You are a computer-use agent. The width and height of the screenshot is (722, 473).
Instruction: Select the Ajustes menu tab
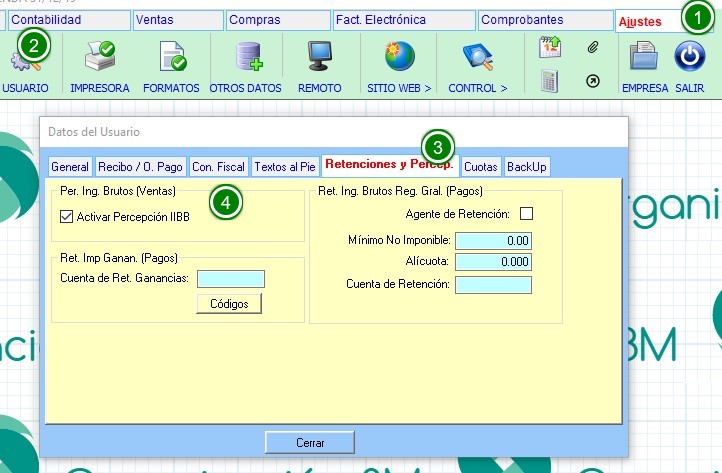click(648, 22)
